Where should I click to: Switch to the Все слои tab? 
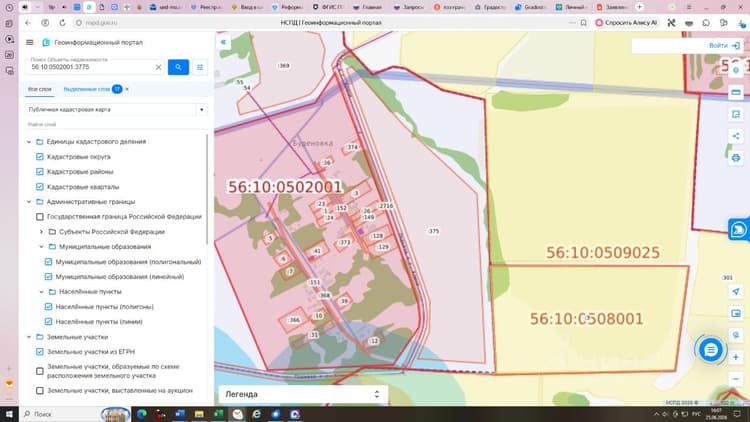40,89
